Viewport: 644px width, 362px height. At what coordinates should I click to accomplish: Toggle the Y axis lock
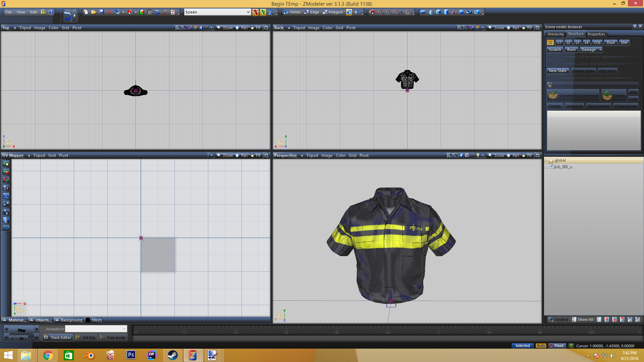pos(263,12)
